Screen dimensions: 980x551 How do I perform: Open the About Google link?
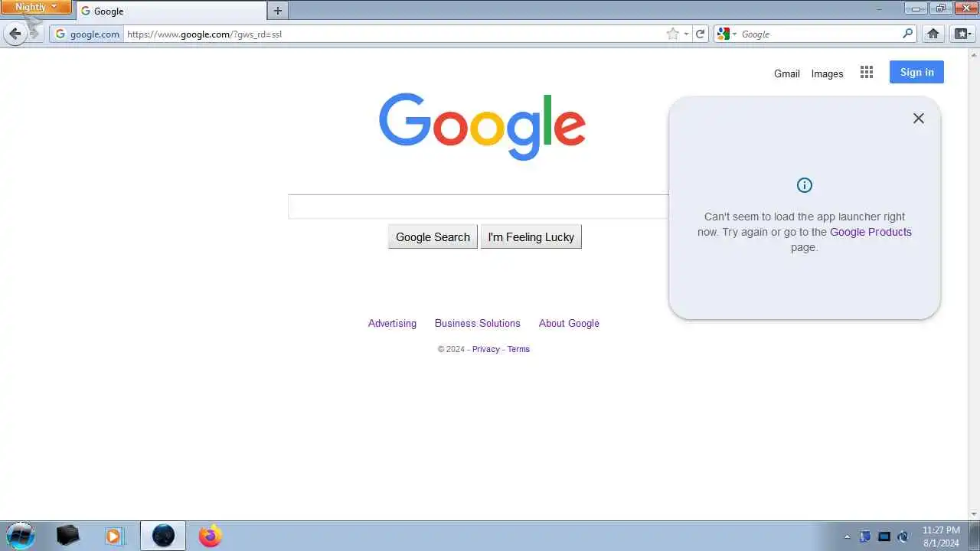coord(569,323)
